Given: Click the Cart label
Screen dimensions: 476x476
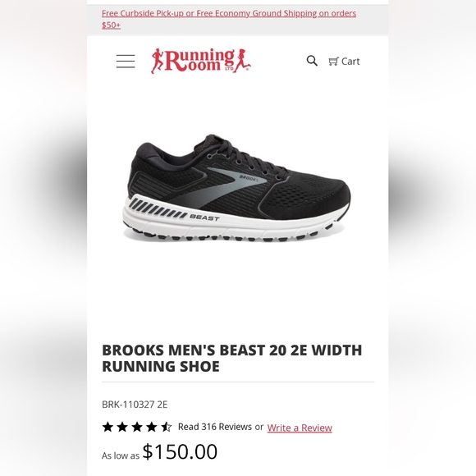Looking at the screenshot, I should (x=350, y=62).
